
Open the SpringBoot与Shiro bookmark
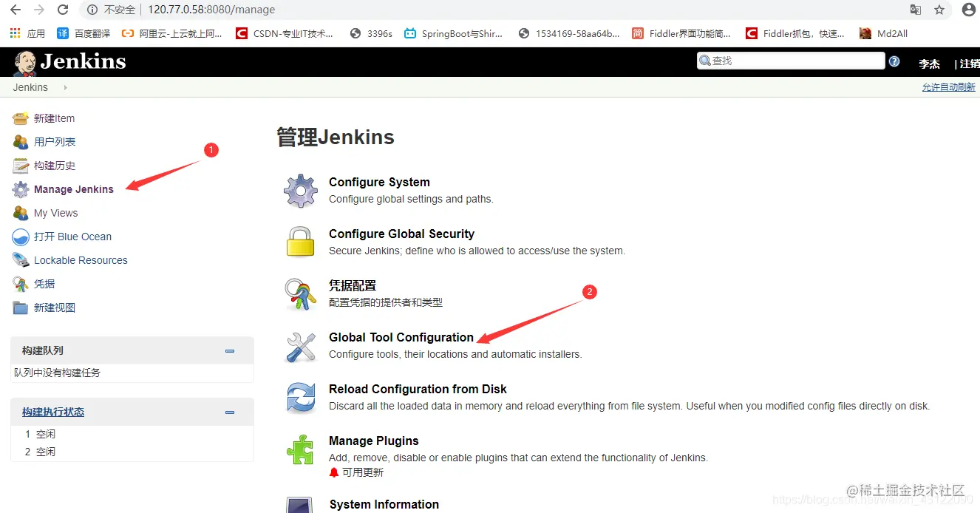click(453, 33)
